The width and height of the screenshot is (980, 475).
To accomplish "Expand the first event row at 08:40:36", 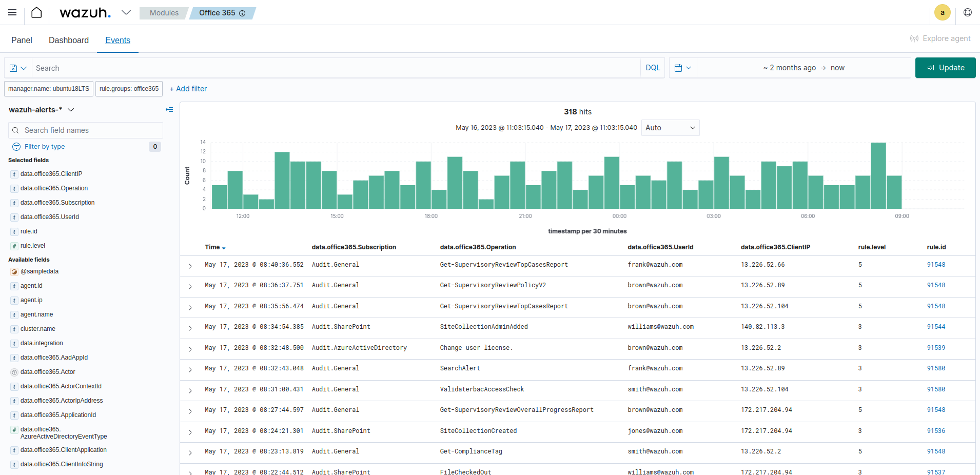I will 190,266.
